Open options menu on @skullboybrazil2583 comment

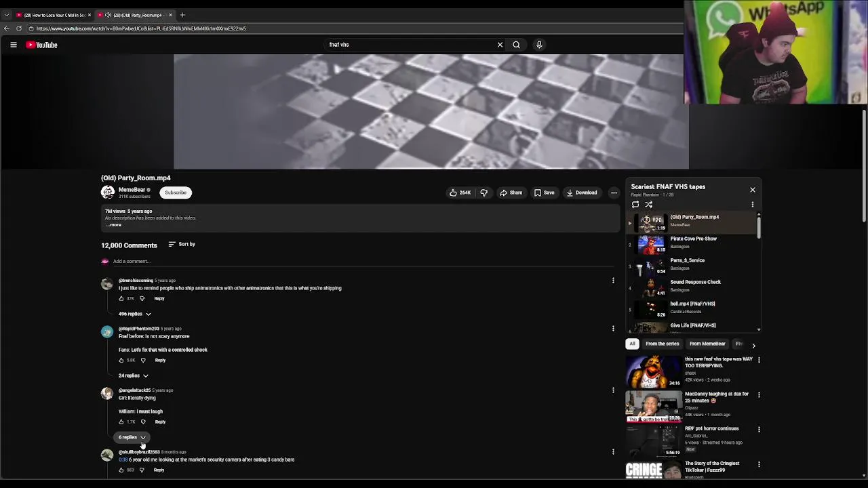click(613, 452)
